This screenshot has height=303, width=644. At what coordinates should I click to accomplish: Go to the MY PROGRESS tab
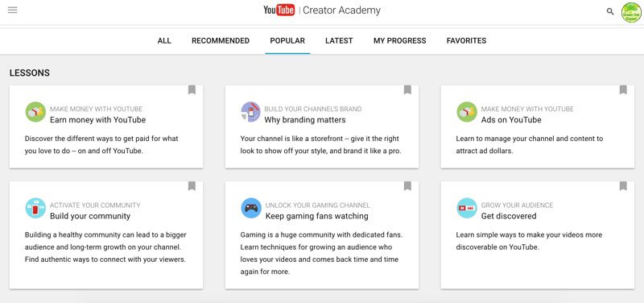(399, 41)
